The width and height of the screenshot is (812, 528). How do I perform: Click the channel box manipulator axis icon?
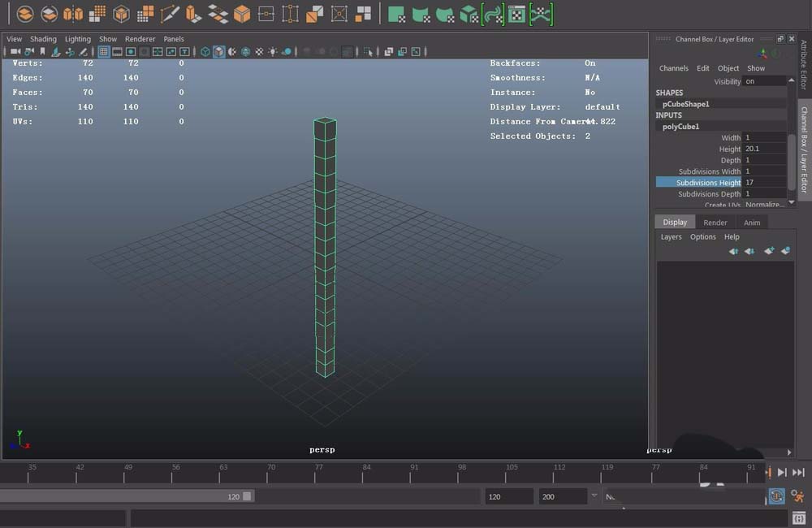(762, 54)
